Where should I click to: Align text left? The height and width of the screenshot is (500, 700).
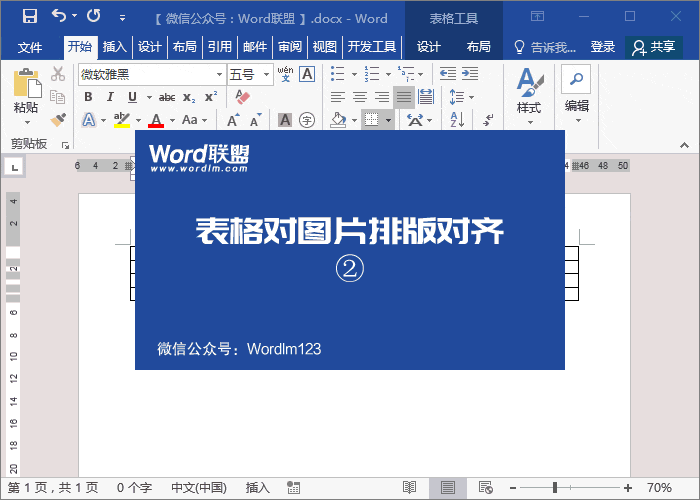338,97
